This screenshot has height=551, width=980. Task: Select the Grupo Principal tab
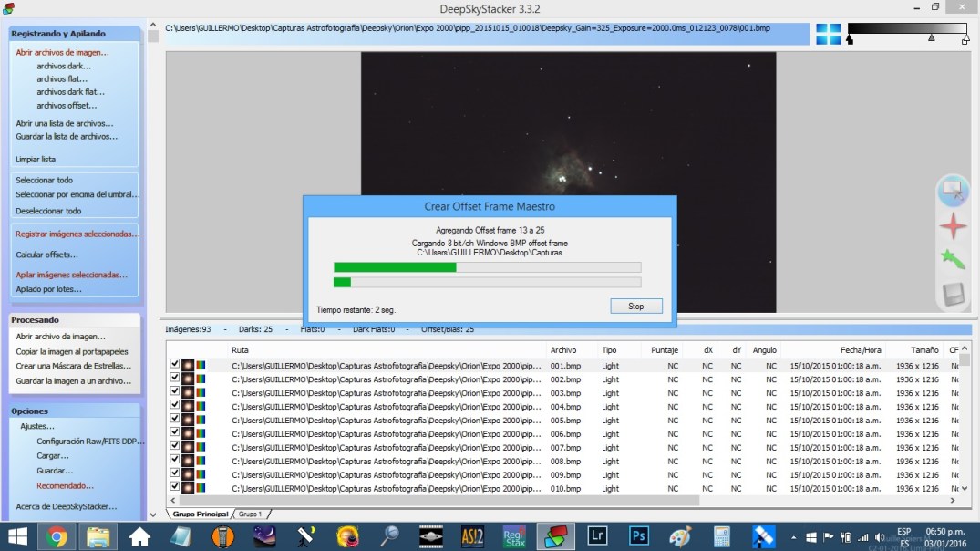point(200,515)
